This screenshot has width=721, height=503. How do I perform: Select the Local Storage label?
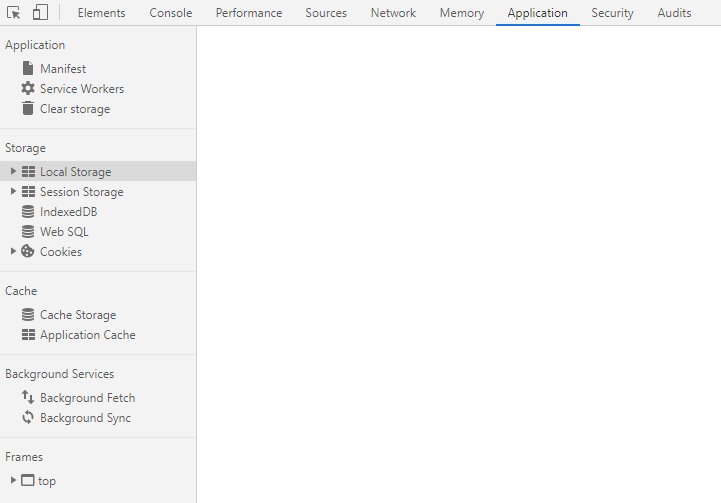click(x=75, y=171)
